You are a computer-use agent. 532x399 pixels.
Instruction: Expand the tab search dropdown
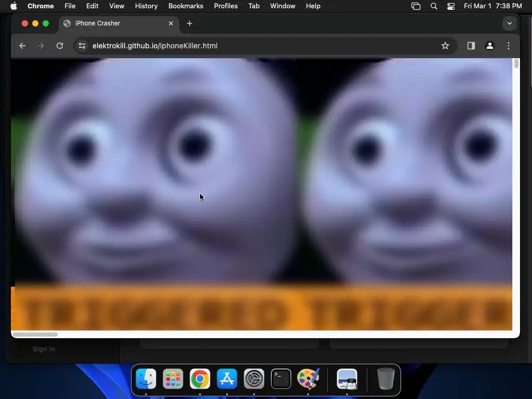coord(509,23)
